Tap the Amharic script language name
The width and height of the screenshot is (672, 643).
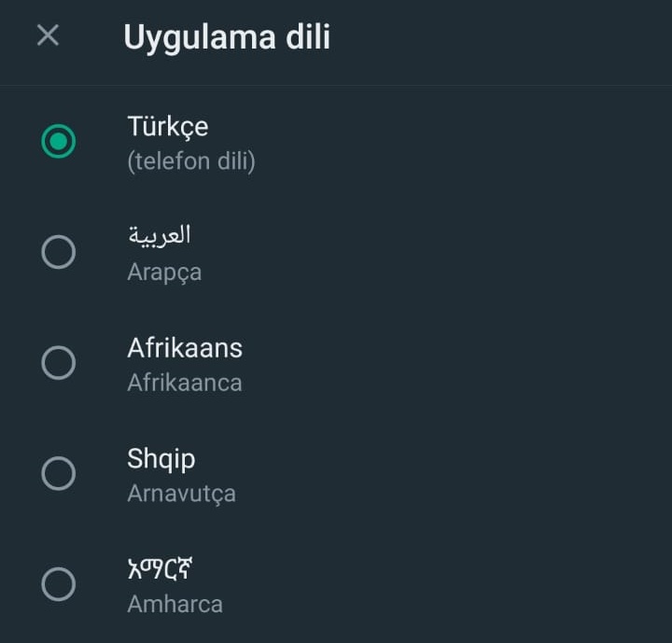[x=160, y=569]
